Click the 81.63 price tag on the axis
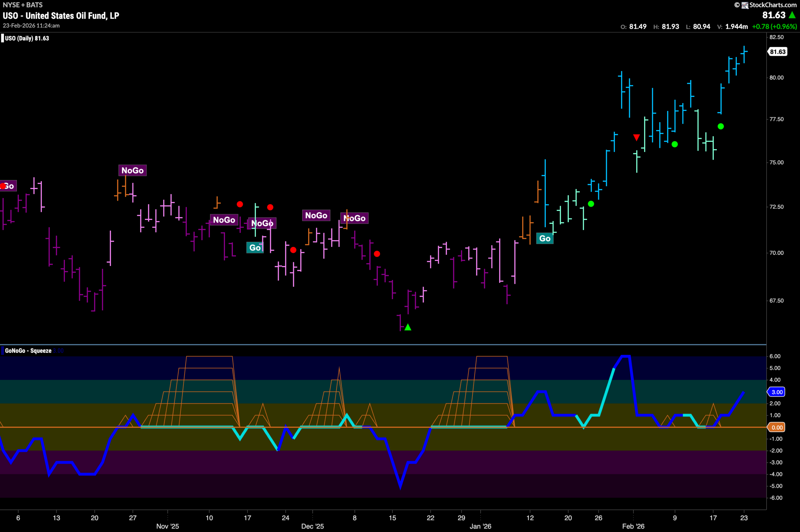Image resolution: width=800 pixels, height=532 pixels. [x=777, y=52]
